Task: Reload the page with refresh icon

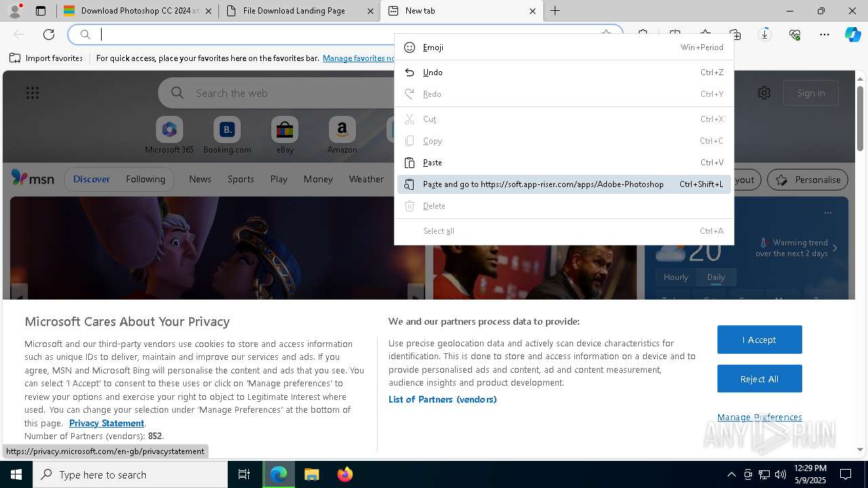Action: (x=49, y=35)
